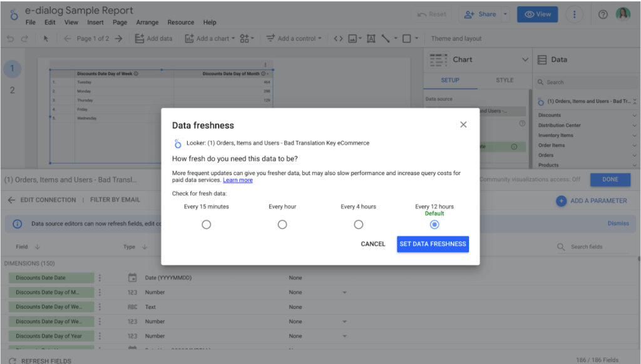Select the Every 4 hours radio button
The height and width of the screenshot is (364, 641).
coord(358,224)
